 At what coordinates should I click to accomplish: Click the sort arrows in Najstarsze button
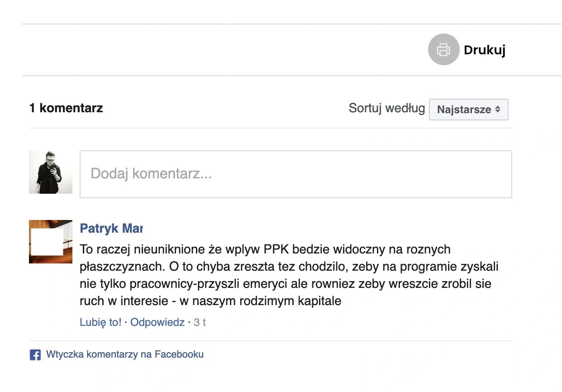tap(498, 110)
